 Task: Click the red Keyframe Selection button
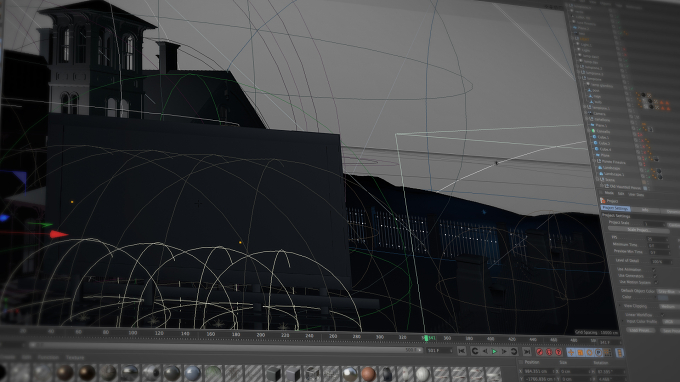pyautogui.click(x=559, y=352)
